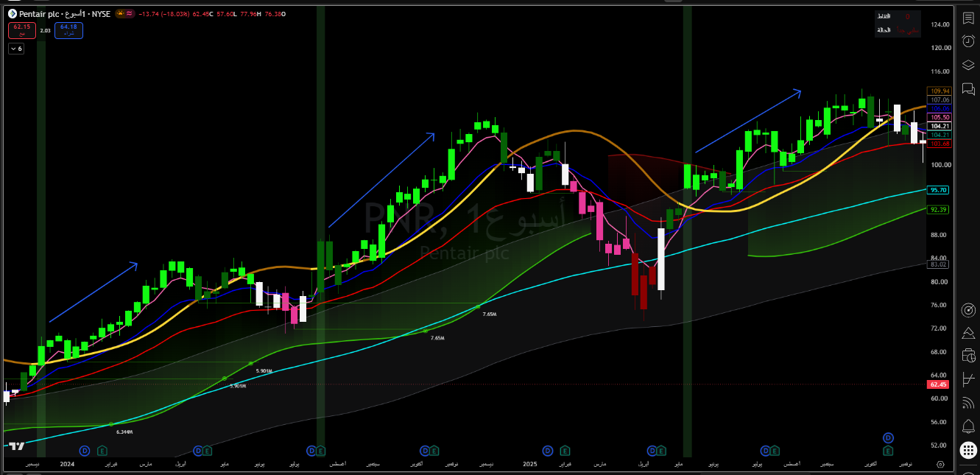Click the rightmost earnings E marker
Screen dimensions: 980x475
pyautogui.click(x=888, y=450)
